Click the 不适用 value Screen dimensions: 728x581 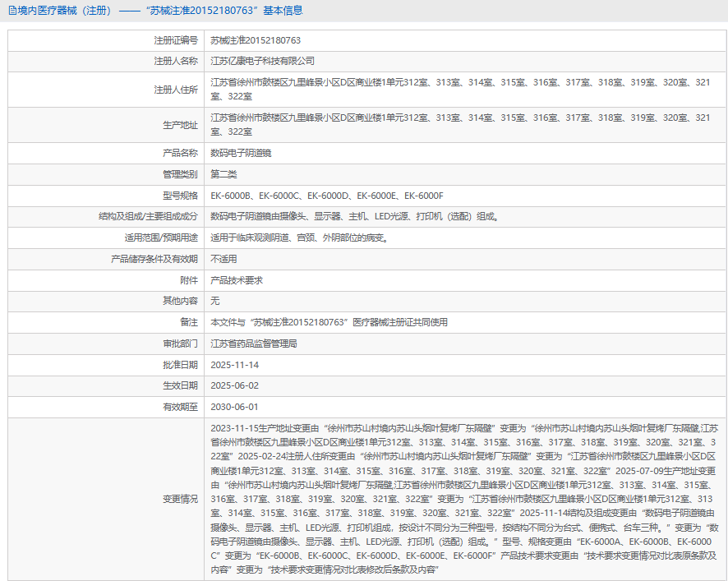point(223,259)
